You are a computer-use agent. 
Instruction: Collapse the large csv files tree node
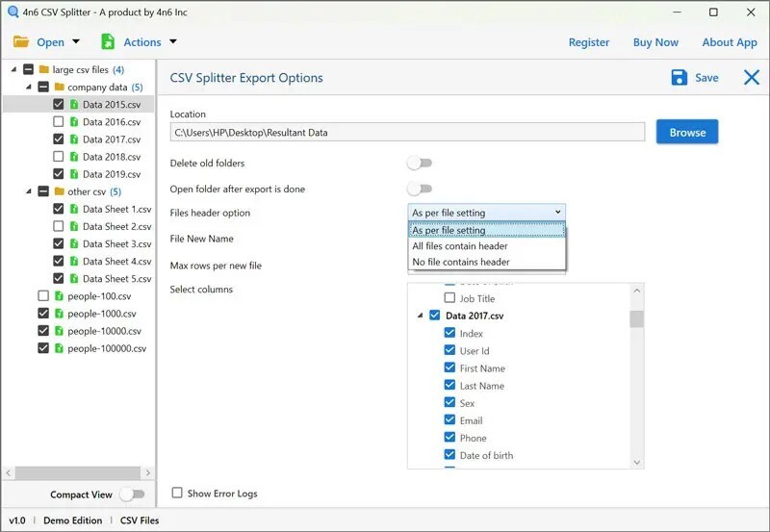(x=13, y=69)
